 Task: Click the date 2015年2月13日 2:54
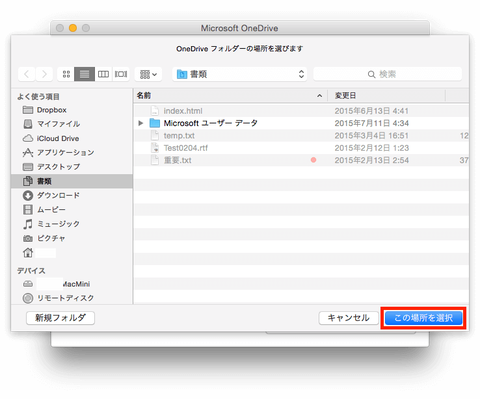coord(372,160)
